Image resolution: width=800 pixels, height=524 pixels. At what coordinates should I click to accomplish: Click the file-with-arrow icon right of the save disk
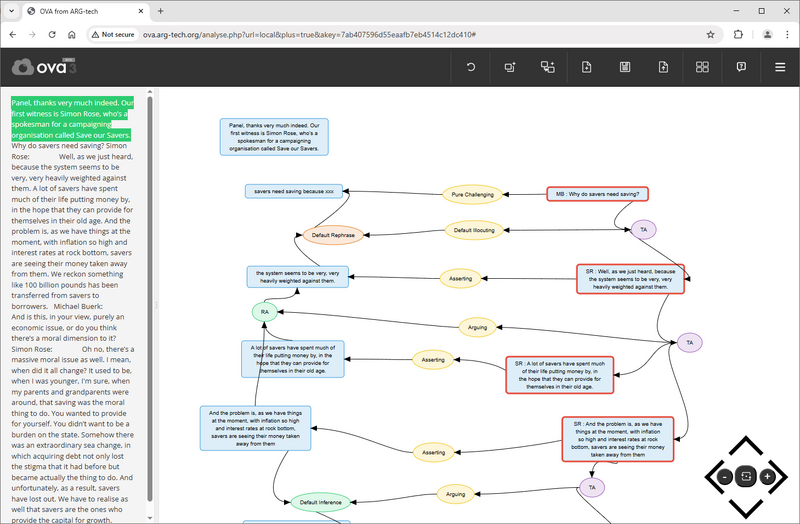click(x=663, y=67)
